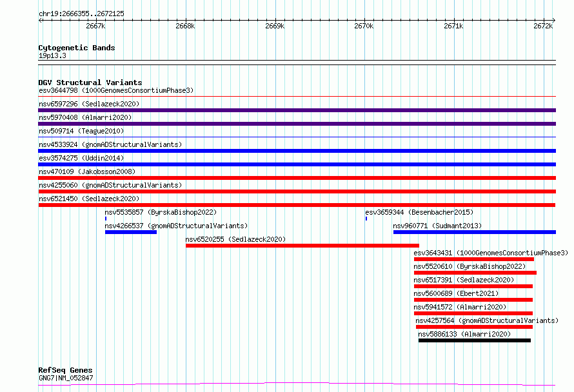Click the nsv509714 Teague2010 label
The width and height of the screenshot is (574, 392).
coord(81,131)
